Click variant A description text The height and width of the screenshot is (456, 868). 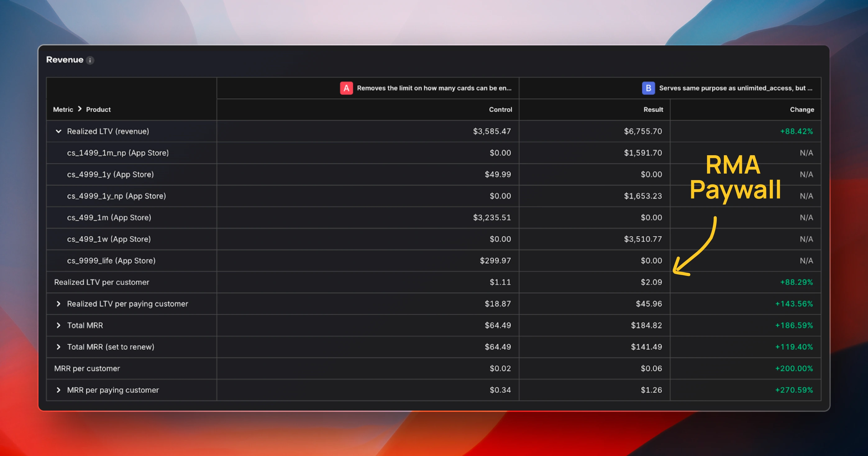434,88
